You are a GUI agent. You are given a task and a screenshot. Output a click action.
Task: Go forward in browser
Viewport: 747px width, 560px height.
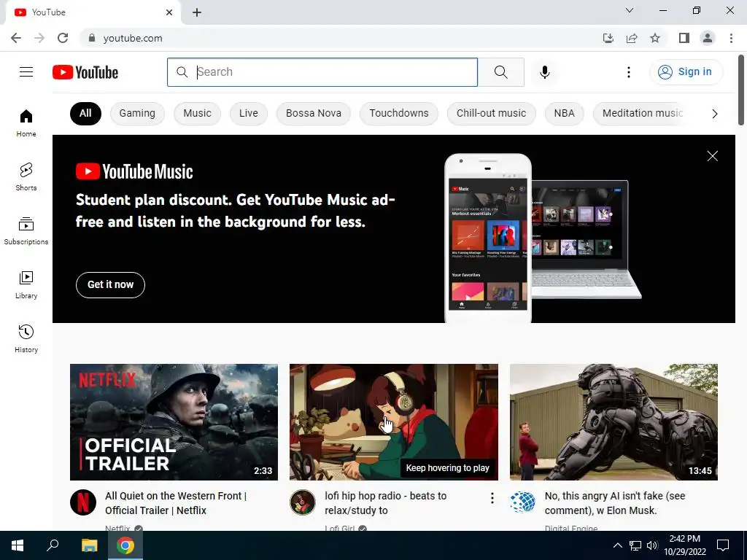(x=39, y=38)
